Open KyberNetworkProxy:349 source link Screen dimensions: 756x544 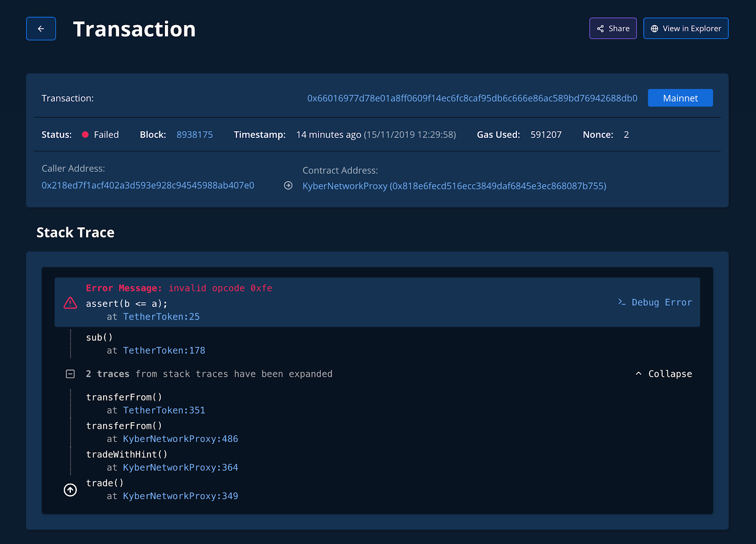pos(180,496)
